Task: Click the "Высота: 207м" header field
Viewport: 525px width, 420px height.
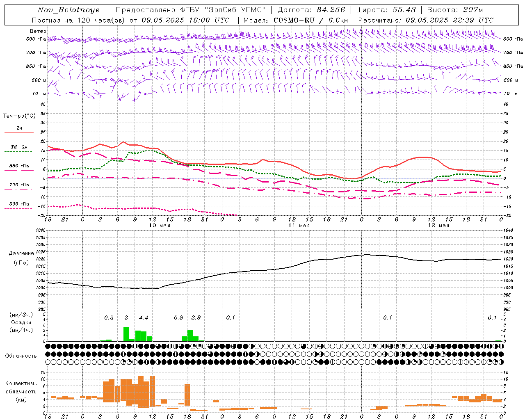Action: coord(455,10)
